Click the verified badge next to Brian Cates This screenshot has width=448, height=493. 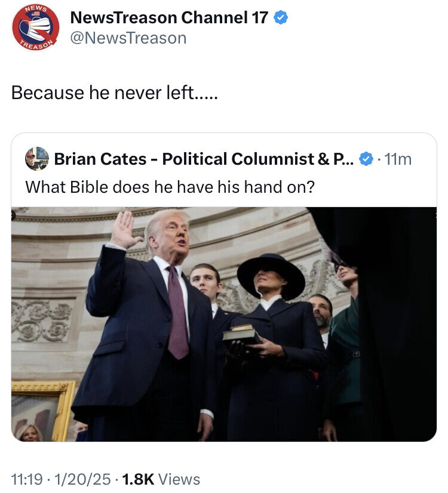(366, 159)
